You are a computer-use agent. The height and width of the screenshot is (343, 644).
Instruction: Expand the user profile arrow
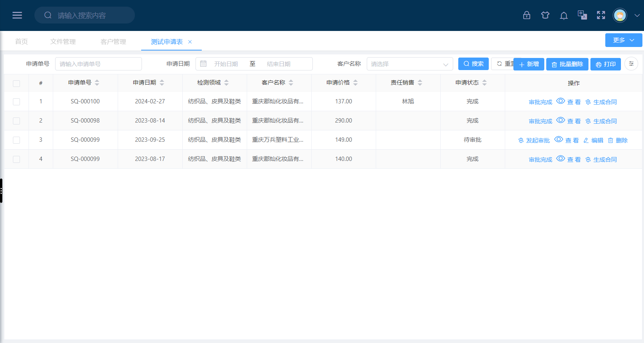(x=637, y=16)
